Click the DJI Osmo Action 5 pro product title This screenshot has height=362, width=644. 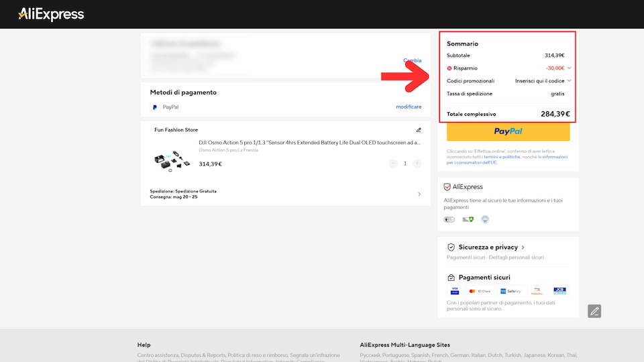coord(310,142)
